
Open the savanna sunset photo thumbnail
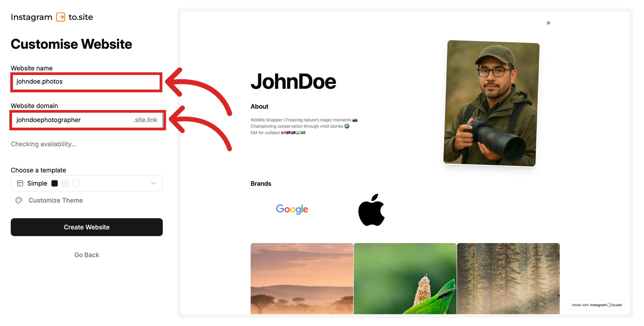coord(302,279)
